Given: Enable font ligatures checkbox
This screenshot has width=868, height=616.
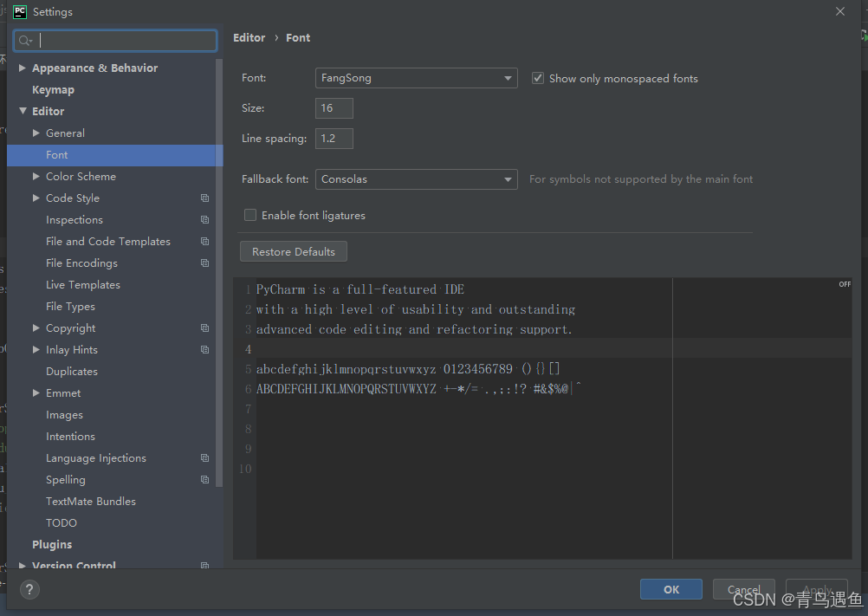Looking at the screenshot, I should coord(250,215).
